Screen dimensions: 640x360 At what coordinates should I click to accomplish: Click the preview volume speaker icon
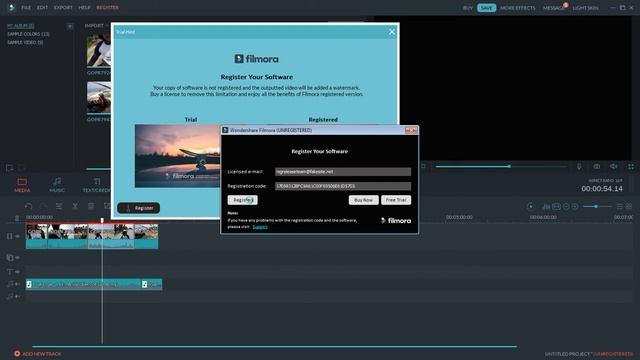point(614,167)
